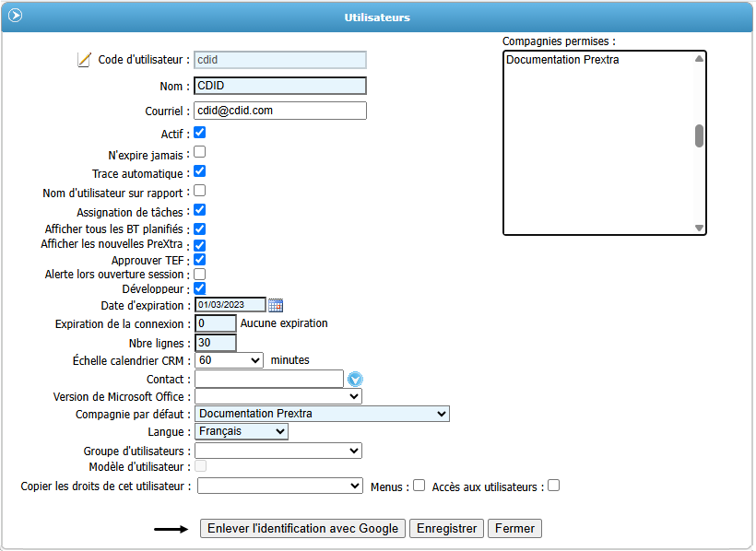Viewport: 756px width, 551px height.
Task: Open Compagnie par défaut dropdown
Action: [322, 414]
